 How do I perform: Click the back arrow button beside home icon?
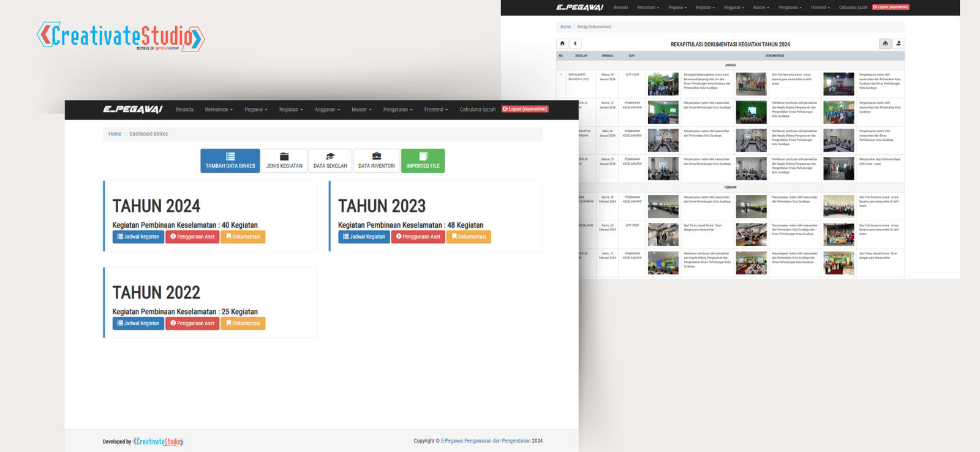(x=575, y=43)
